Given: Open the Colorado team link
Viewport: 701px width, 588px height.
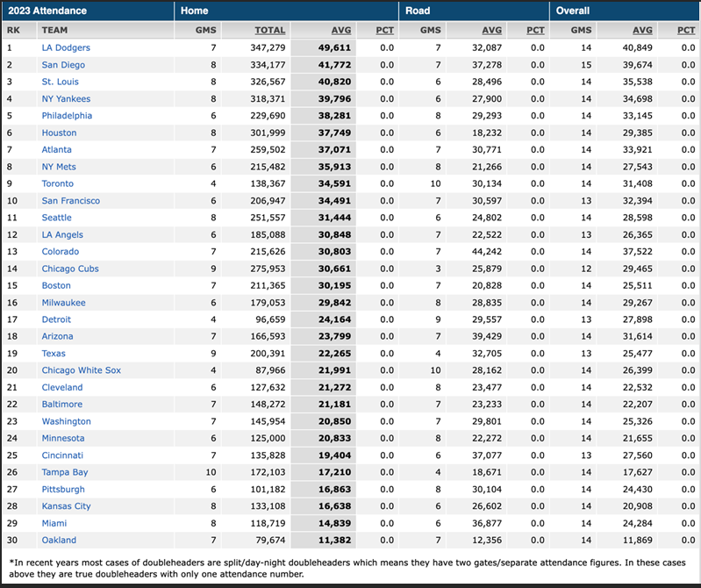Looking at the screenshot, I should [60, 252].
